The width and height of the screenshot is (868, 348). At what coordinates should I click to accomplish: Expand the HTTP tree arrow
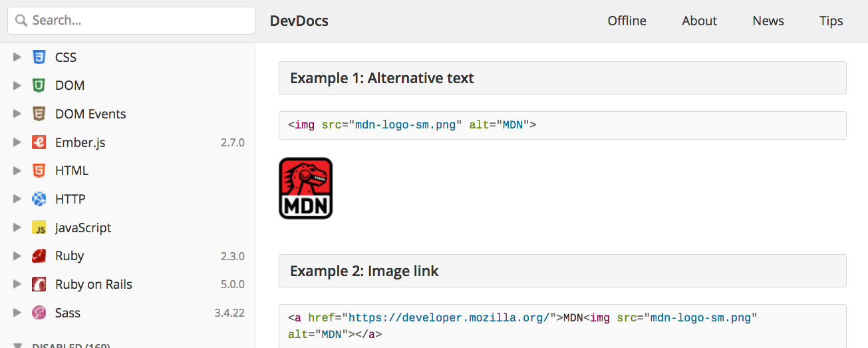tap(17, 199)
